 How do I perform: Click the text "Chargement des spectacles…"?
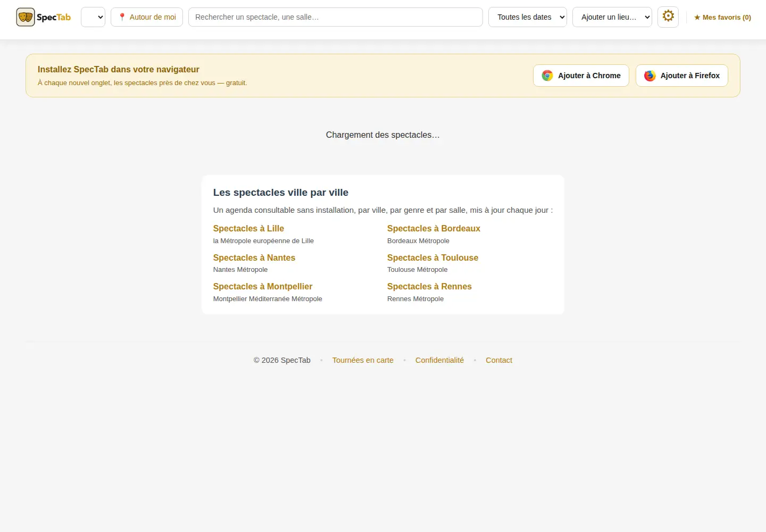[383, 135]
